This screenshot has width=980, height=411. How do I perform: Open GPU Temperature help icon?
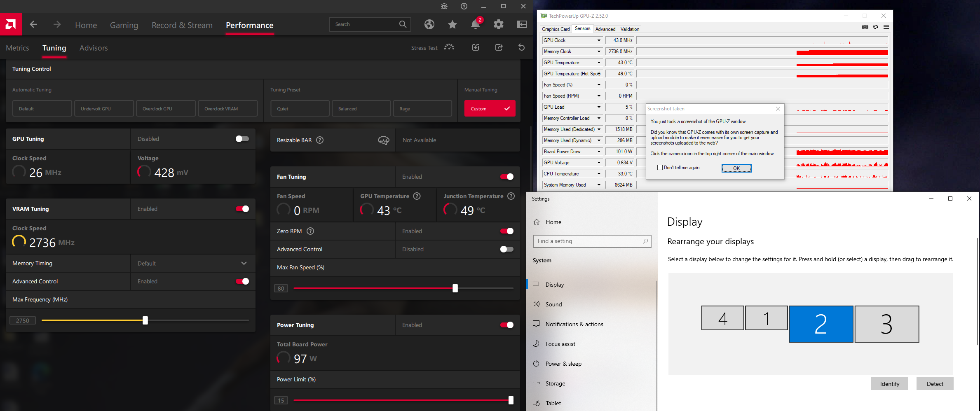(x=417, y=196)
